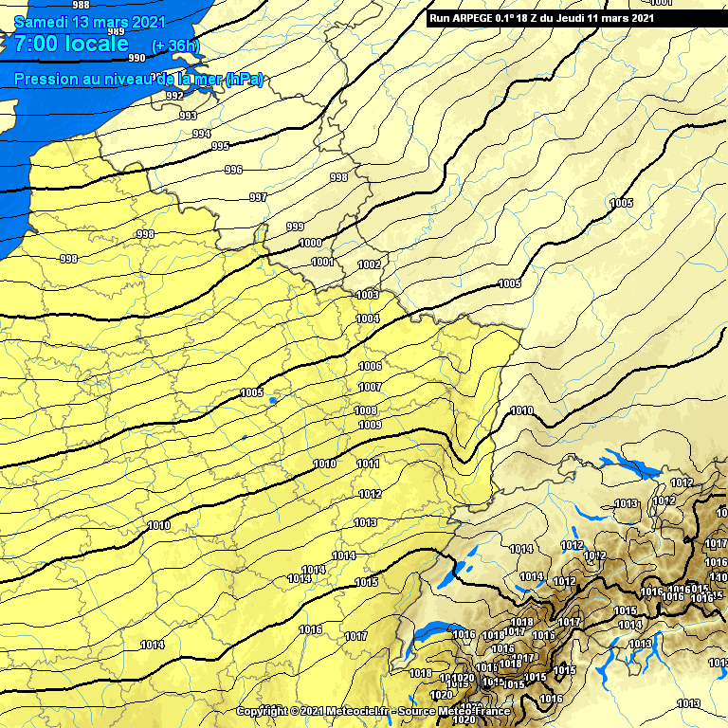Viewport: 728px width, 728px height.
Task: Click the small blue lake dot mid-map
Action: 272,401
